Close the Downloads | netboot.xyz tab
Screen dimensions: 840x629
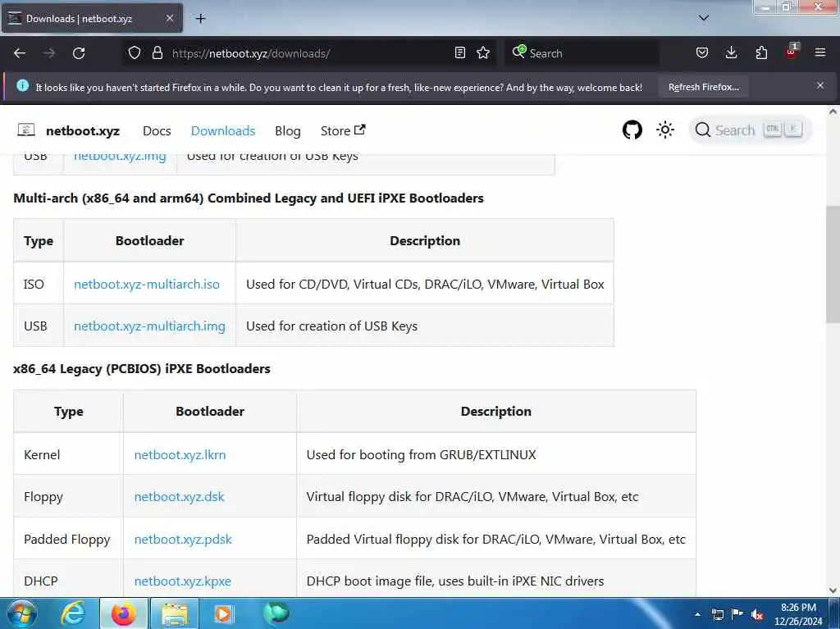(169, 18)
